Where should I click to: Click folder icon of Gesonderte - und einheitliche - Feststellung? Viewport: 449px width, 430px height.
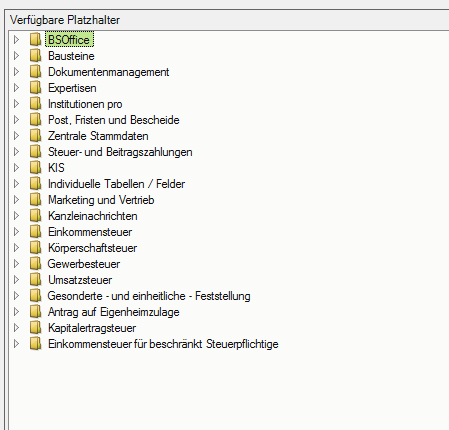coord(35,296)
